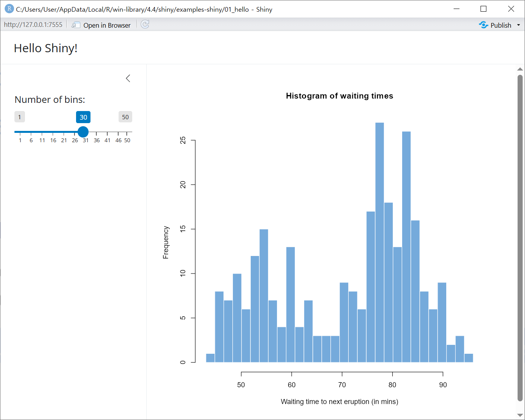Open the Publish dropdown arrow
This screenshot has height=420, width=525.
(518, 25)
